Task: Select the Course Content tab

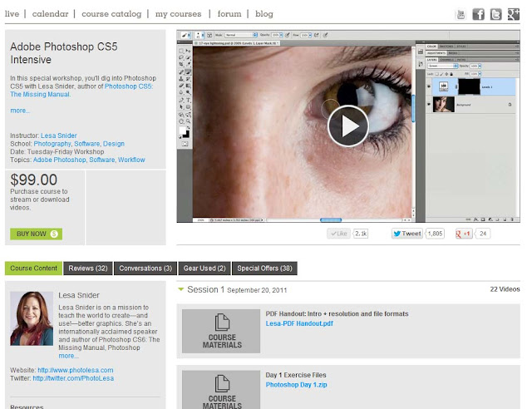Action: pos(33,269)
